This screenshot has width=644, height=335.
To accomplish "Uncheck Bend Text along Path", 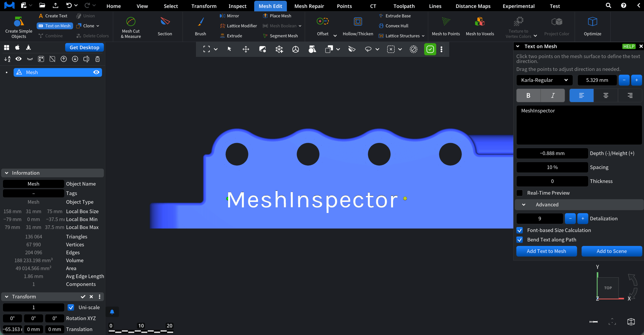I will (520, 240).
